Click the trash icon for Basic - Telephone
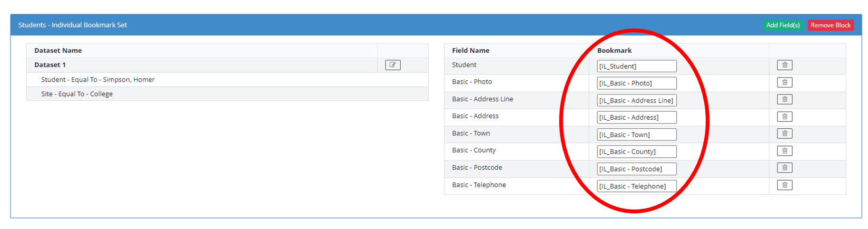 point(784,185)
